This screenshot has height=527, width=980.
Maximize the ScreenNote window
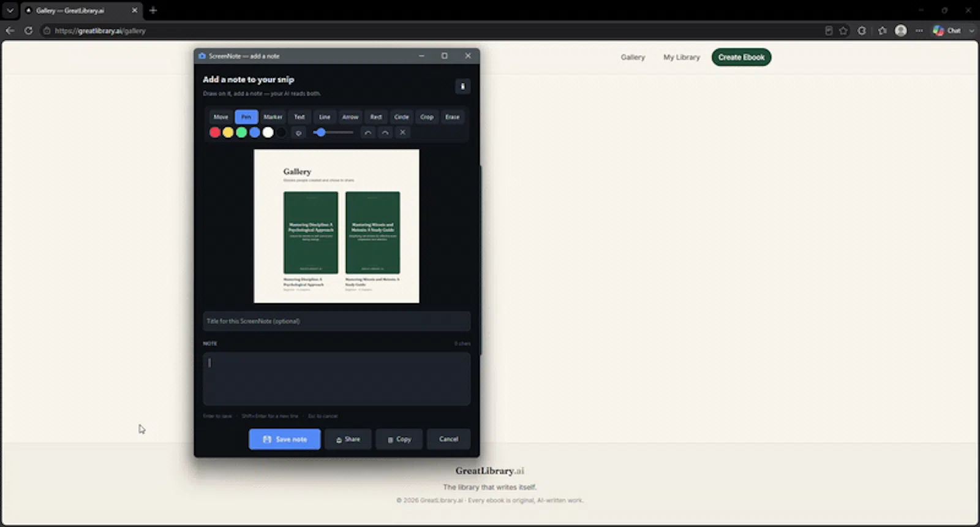click(445, 56)
